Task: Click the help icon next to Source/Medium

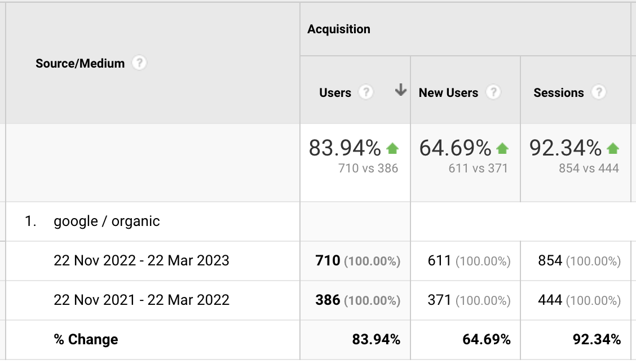Action: click(x=139, y=63)
